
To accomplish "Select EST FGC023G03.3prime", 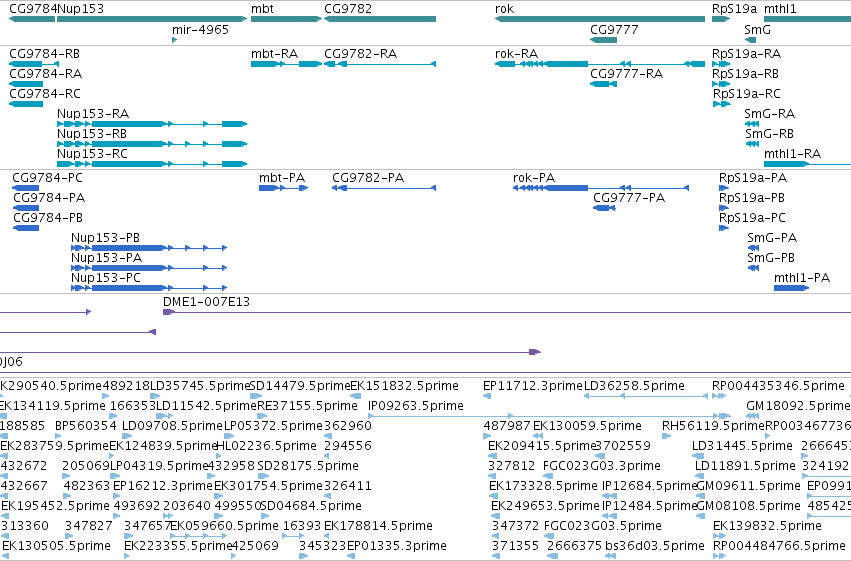I will point(548,476).
